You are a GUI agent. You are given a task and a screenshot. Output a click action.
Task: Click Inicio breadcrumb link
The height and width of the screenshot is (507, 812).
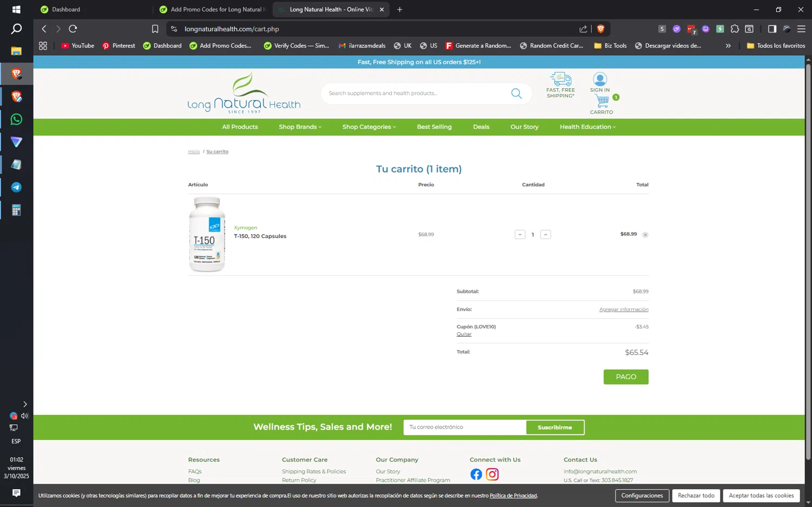194,152
